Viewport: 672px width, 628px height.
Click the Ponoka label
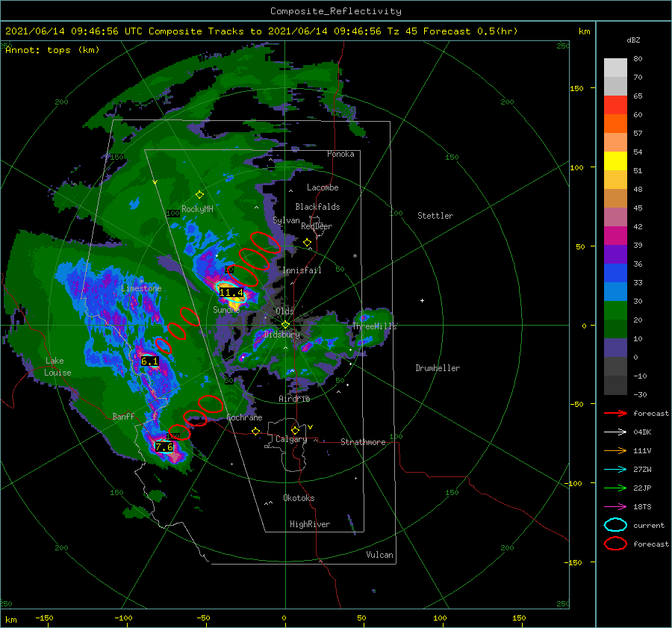point(340,154)
